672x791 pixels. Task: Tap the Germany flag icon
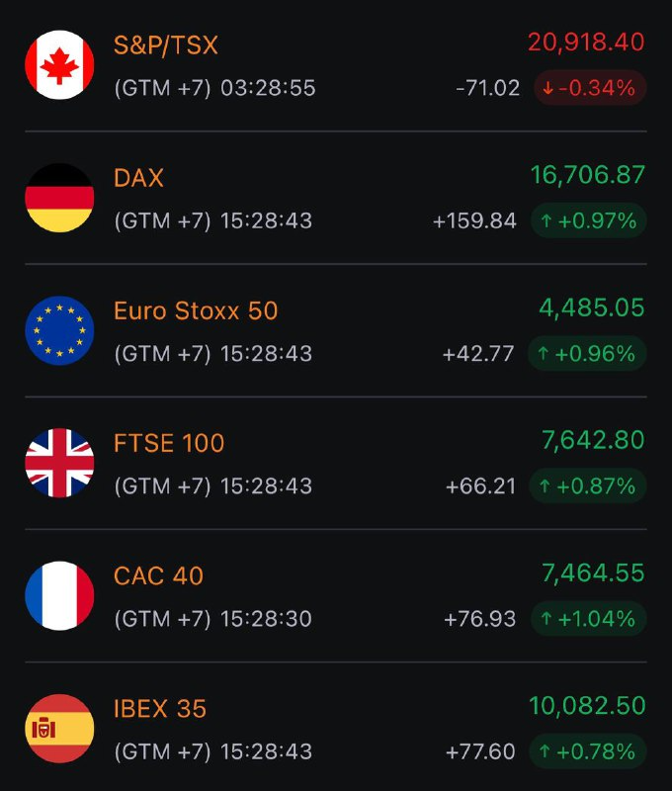pos(59,198)
